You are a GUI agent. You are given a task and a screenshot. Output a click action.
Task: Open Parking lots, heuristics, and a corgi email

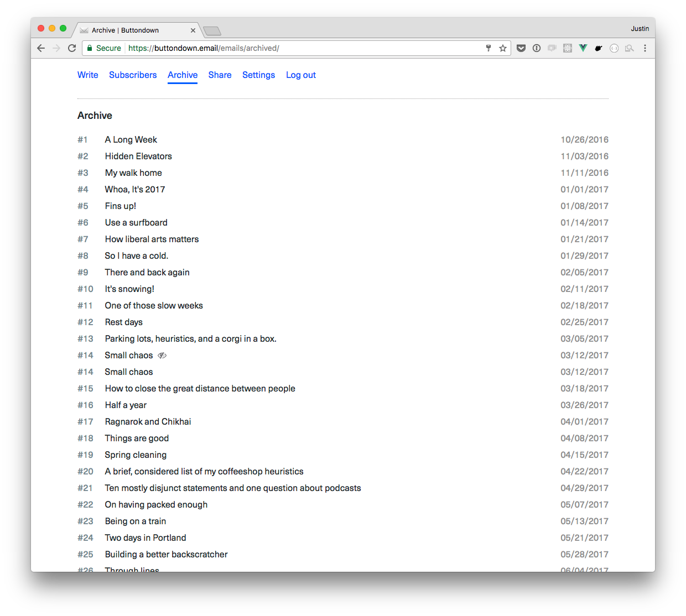[x=191, y=338]
